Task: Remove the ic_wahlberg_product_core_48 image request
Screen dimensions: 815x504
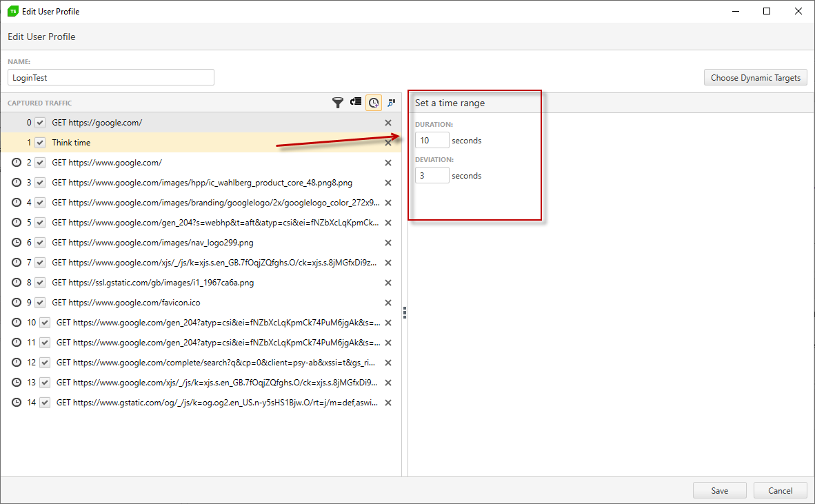Action: coord(388,183)
